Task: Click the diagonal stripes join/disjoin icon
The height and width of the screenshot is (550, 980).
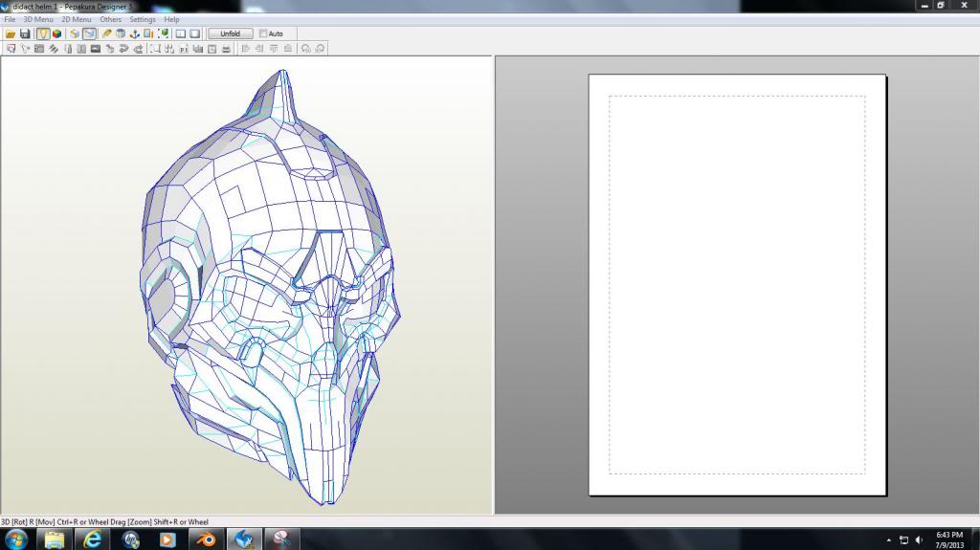Action: click(x=54, y=49)
